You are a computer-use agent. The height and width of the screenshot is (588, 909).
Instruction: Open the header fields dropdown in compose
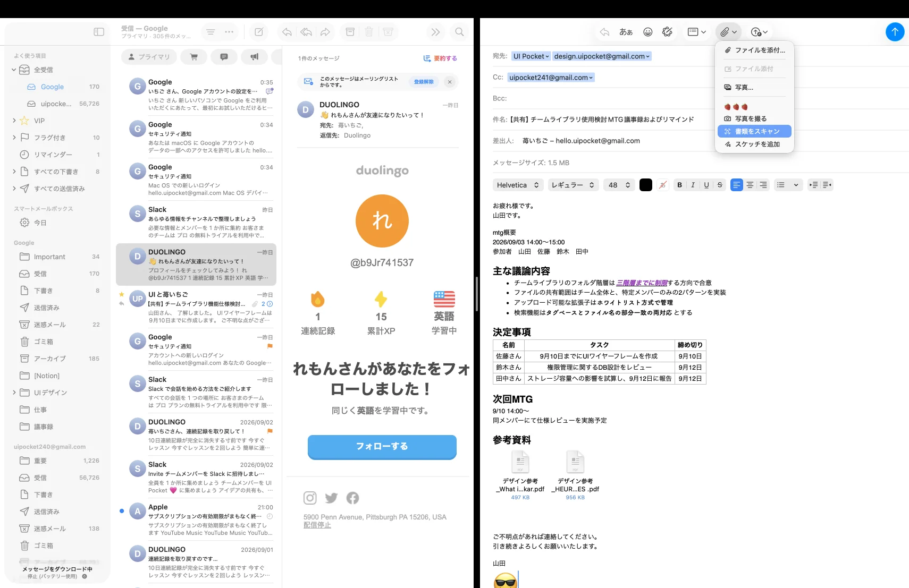[x=696, y=32]
